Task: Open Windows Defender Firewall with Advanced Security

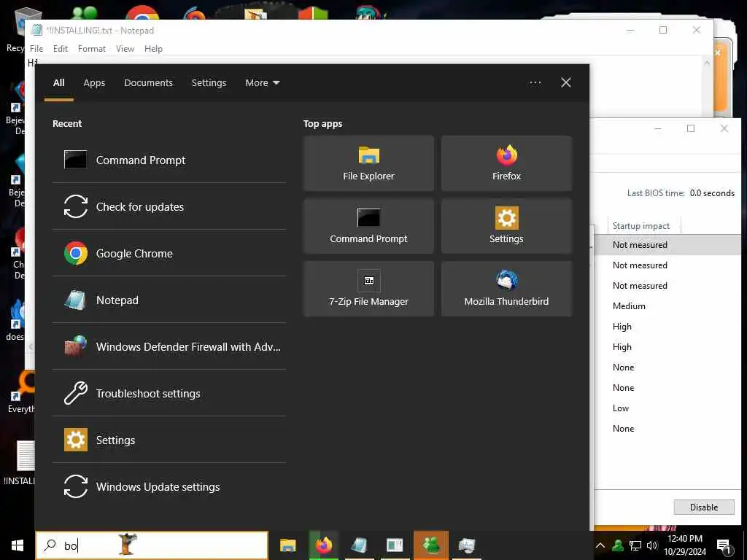Action: (x=169, y=346)
